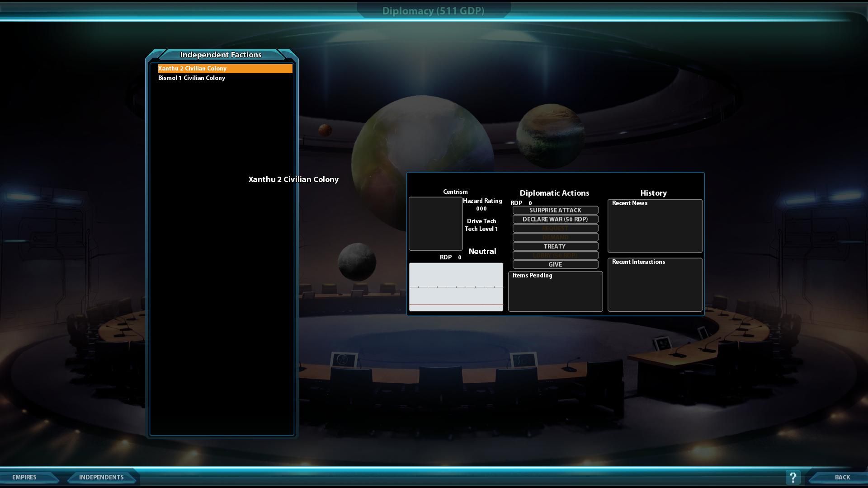The height and width of the screenshot is (488, 868).
Task: Click the History heading
Action: 653,193
